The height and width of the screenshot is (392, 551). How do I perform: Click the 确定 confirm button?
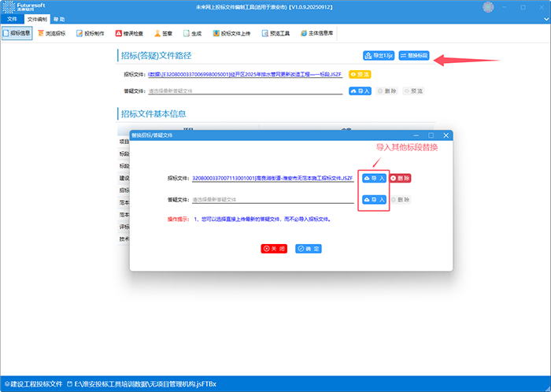point(309,249)
